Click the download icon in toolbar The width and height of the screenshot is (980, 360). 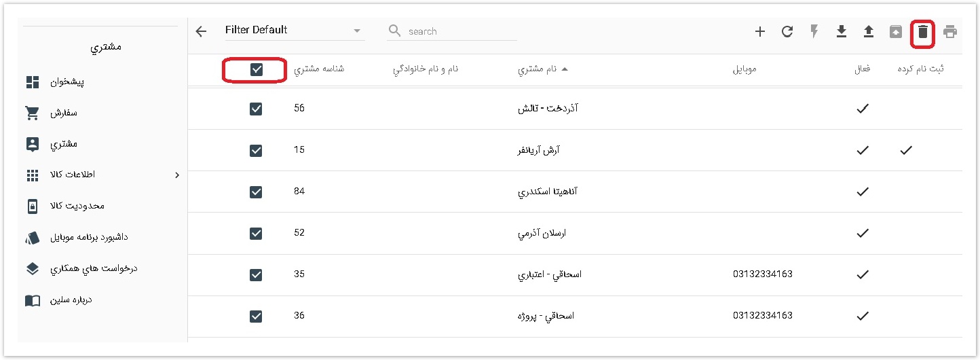842,31
